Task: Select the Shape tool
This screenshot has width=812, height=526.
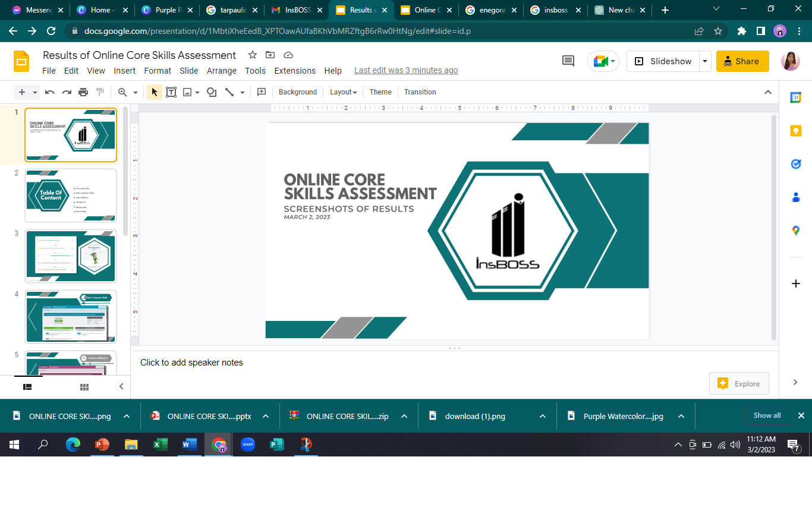Action: [212, 92]
